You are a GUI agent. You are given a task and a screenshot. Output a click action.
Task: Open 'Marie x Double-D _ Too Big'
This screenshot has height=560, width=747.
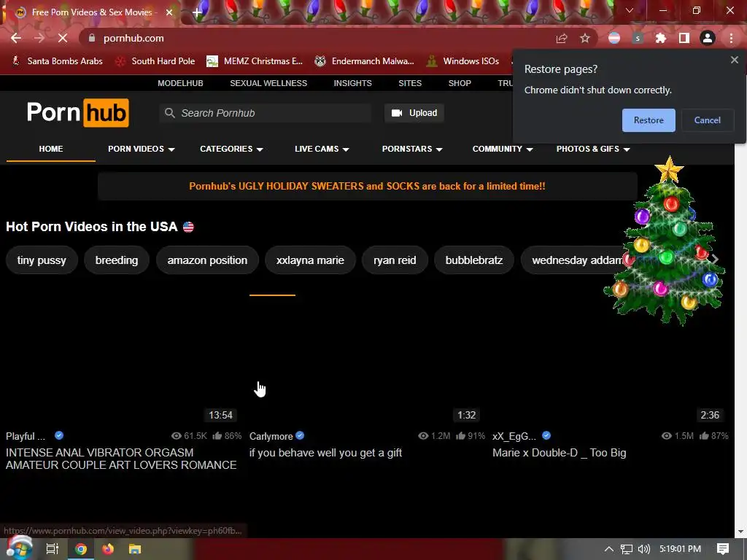pos(560,453)
